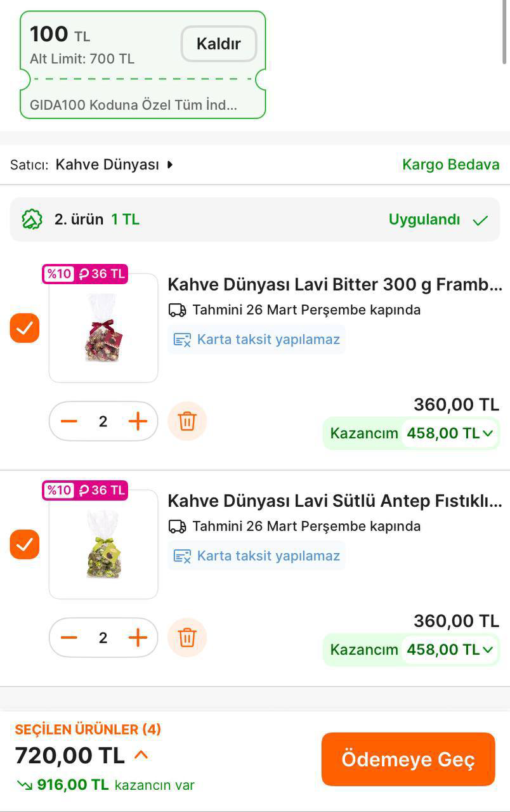Expand Kazancım 458,00 TL for Lavi Bitter
The width and height of the screenshot is (510, 812).
(487, 433)
